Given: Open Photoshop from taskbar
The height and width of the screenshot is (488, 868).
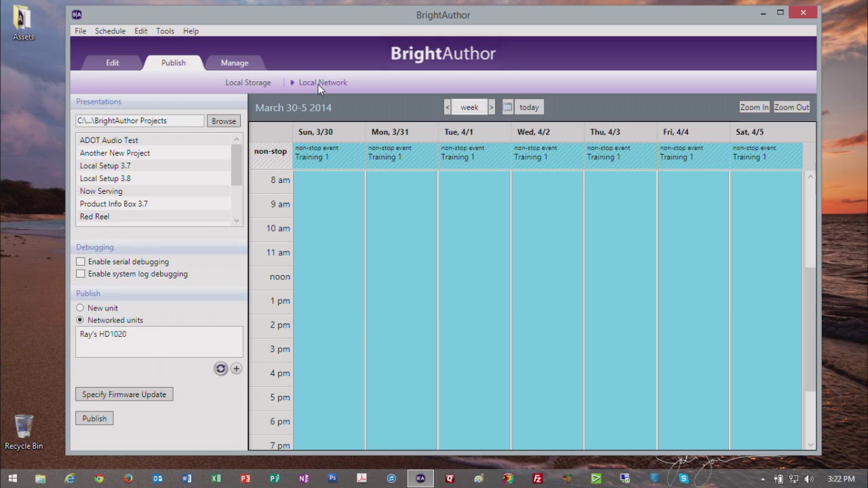Looking at the screenshot, I should point(332,479).
